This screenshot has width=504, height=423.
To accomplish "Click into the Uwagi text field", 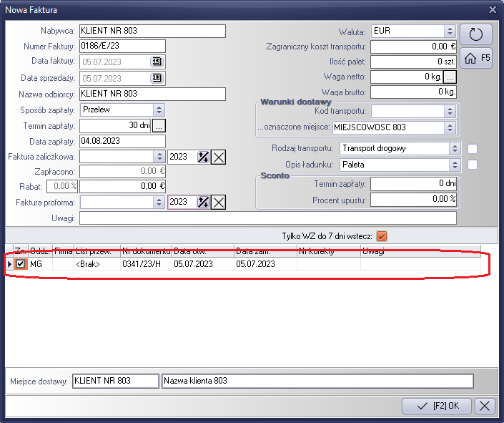I will coord(267,218).
